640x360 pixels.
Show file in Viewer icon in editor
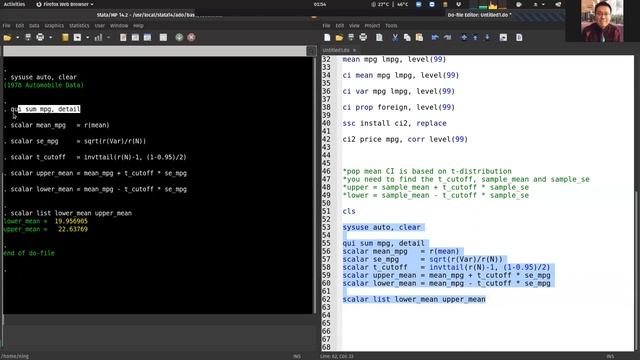coord(503,38)
